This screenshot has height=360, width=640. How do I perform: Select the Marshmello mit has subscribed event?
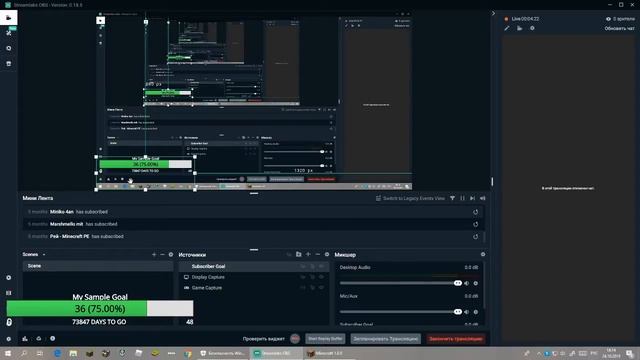click(x=253, y=224)
